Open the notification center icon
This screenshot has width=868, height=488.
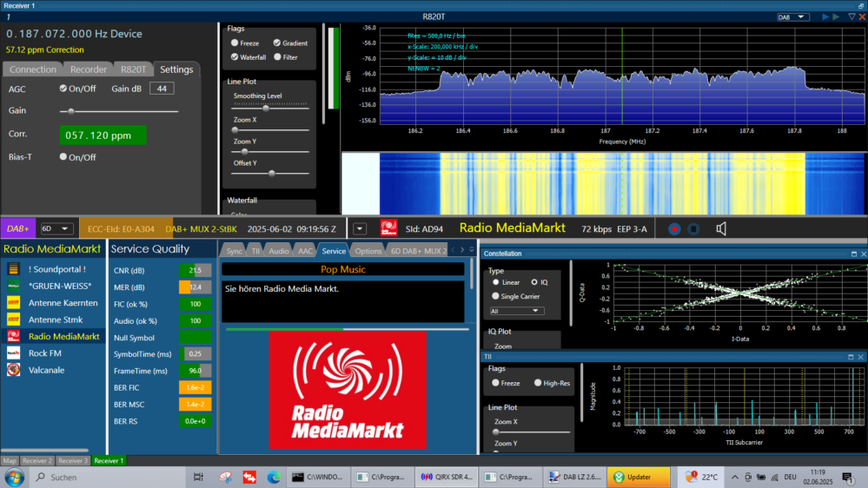[847, 477]
